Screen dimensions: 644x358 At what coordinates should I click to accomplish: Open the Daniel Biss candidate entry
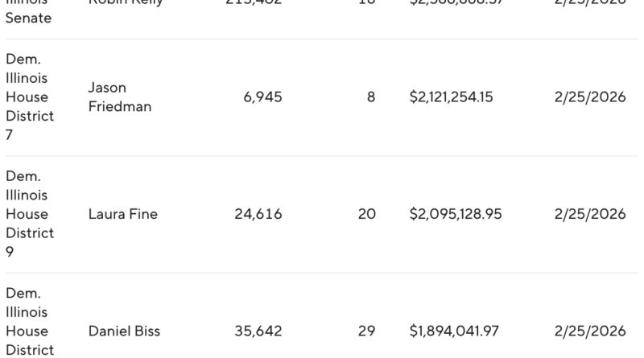coord(125,331)
